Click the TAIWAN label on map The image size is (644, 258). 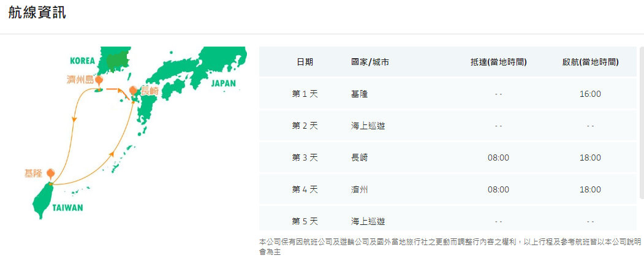(x=68, y=208)
